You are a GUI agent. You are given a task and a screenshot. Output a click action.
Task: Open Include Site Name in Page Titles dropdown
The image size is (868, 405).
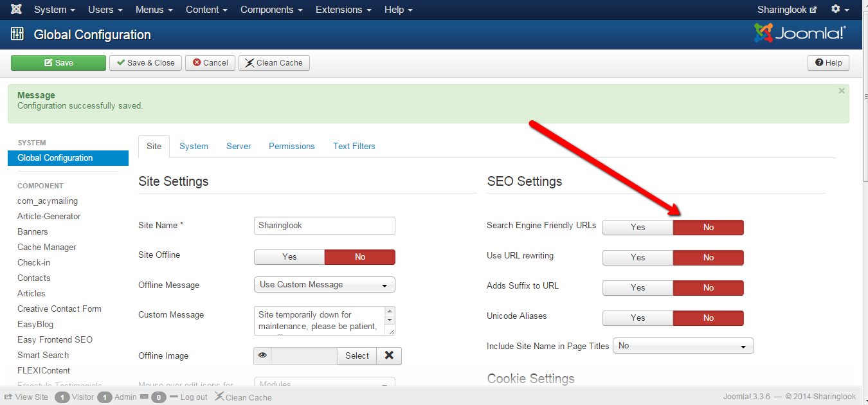[683, 346]
